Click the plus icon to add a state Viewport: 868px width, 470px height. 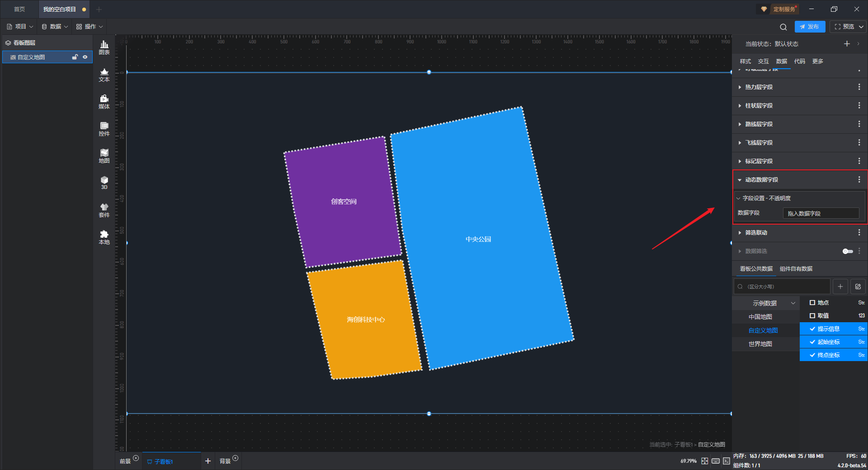(847, 44)
